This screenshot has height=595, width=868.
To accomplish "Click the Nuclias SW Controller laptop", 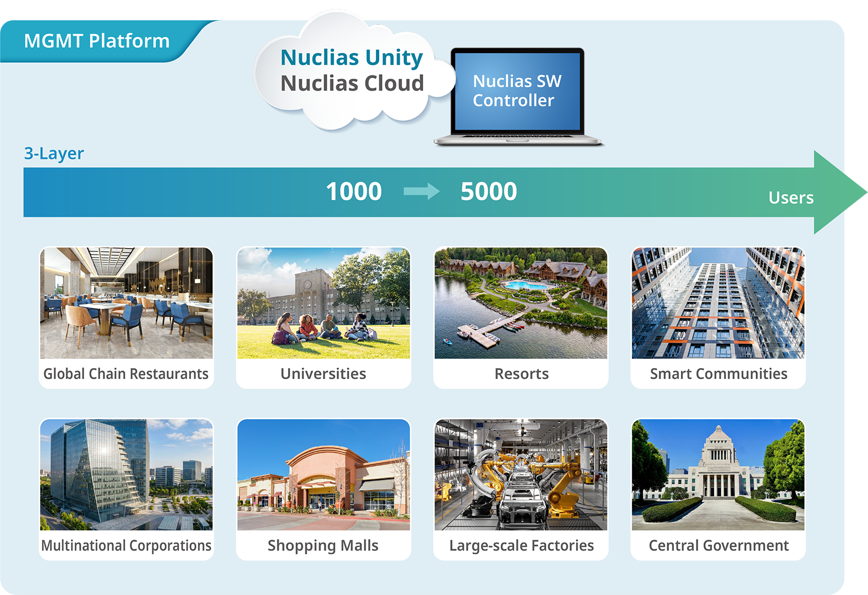I will 518,97.
